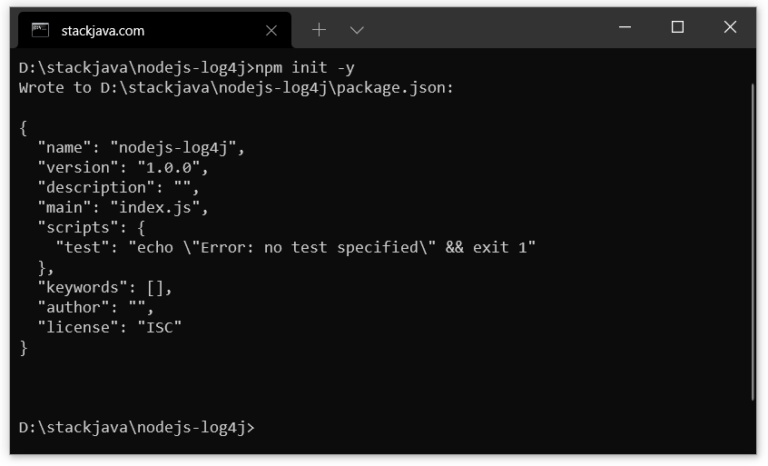The image size is (768, 466).
Task: Select the stackjava.com tab title
Action: (x=103, y=31)
